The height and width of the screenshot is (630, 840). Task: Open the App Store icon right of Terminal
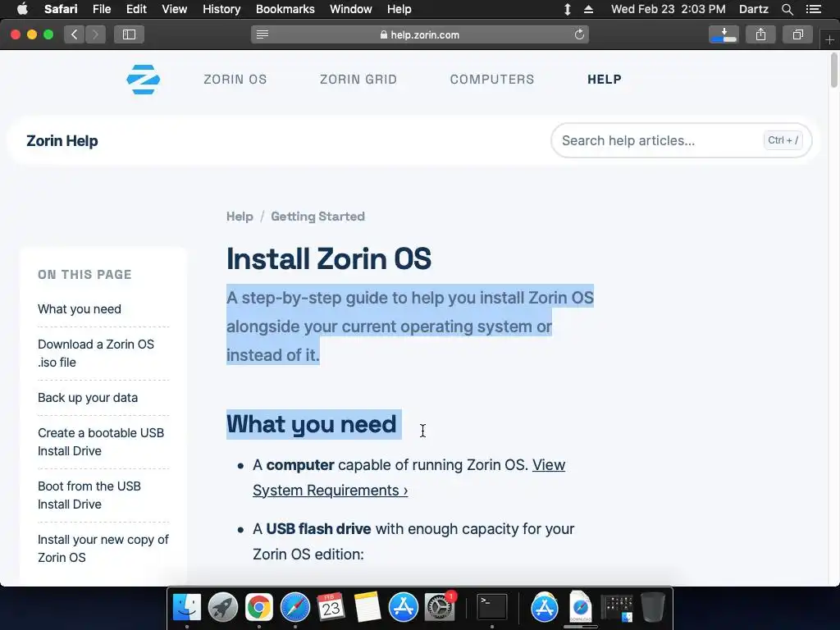(x=545, y=607)
